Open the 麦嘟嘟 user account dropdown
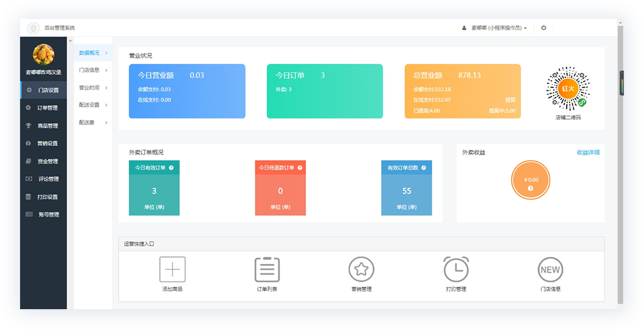The image size is (644, 331). (x=494, y=28)
